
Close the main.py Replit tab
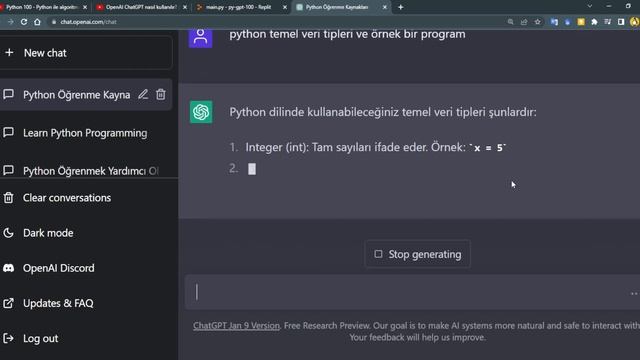point(285,7)
